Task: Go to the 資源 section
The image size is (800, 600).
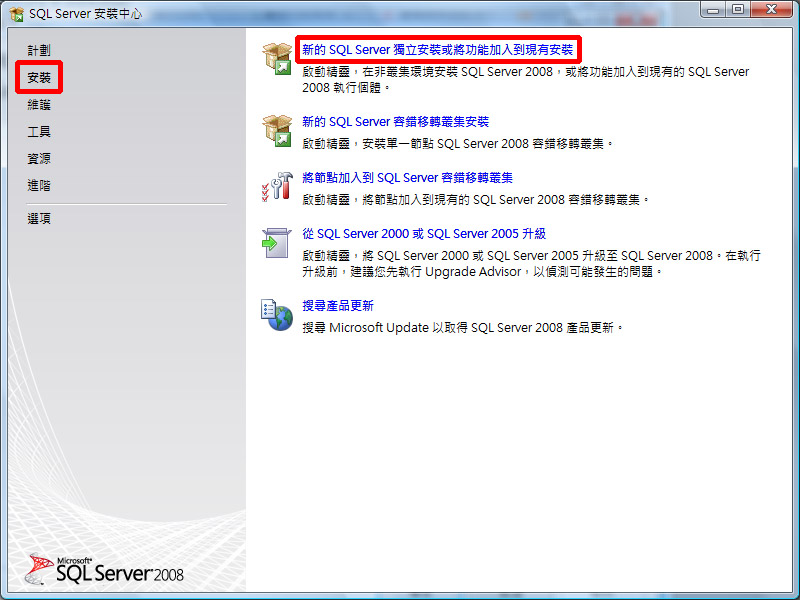Action: [x=39, y=159]
